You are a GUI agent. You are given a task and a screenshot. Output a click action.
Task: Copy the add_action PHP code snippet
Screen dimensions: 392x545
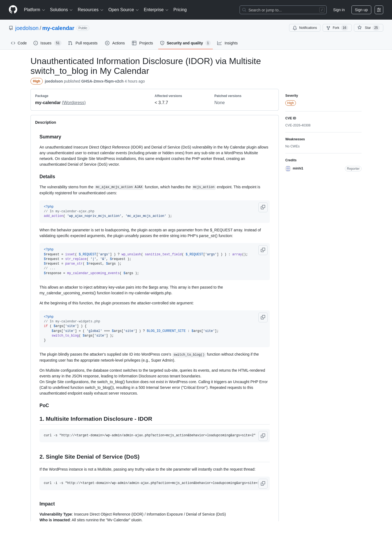coord(263,207)
